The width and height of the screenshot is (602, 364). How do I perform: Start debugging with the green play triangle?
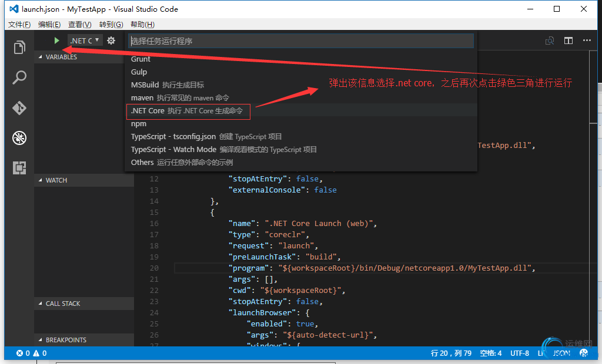[57, 41]
